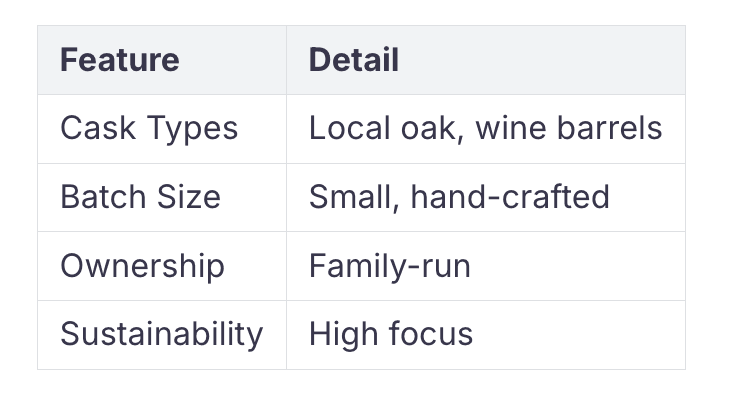Click the word Size in Batch Size
This screenshot has height=396, width=736.
click(x=189, y=197)
